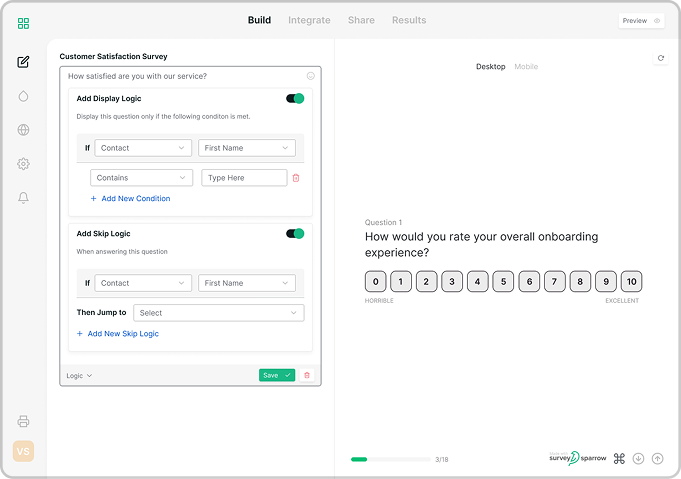Turn off the Add Skip Logic toggle
The image size is (681, 479).
(295, 234)
